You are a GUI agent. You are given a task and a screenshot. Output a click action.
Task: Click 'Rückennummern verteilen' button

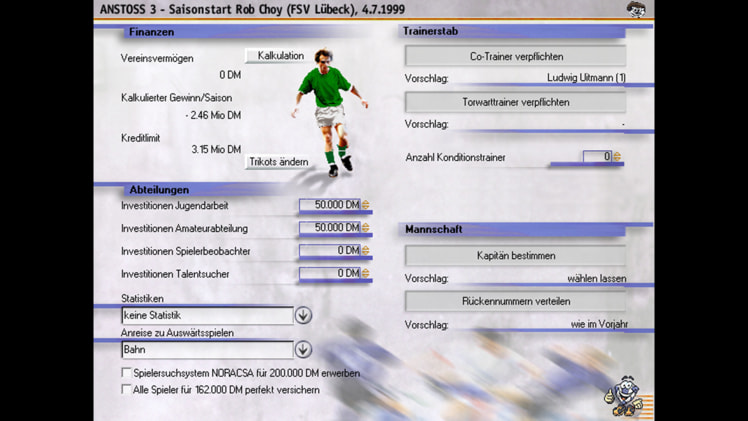pos(516,301)
